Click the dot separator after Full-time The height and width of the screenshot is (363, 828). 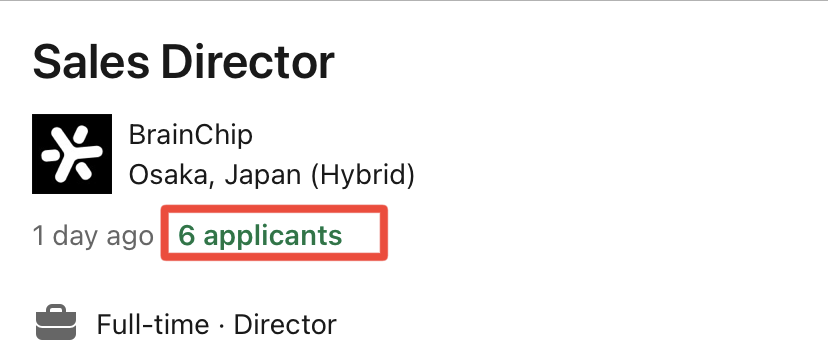pos(221,325)
